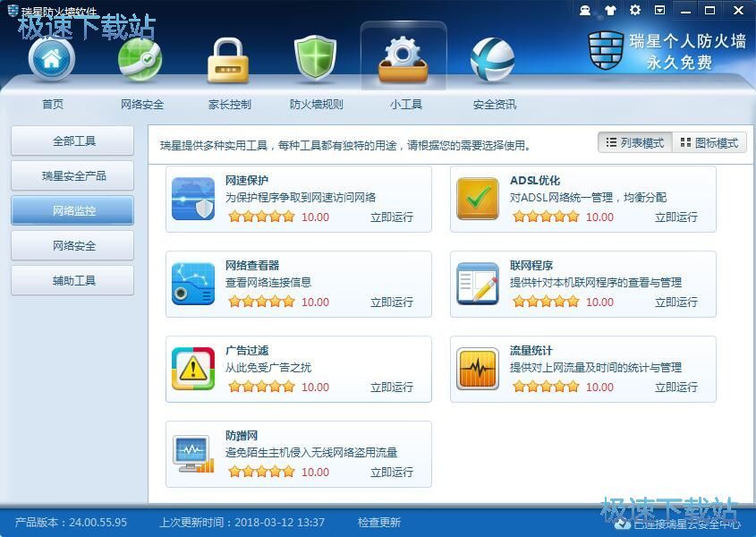Image resolution: width=756 pixels, height=537 pixels.
Task: Click the ADSL优化 checkmark icon
Action: 478,199
